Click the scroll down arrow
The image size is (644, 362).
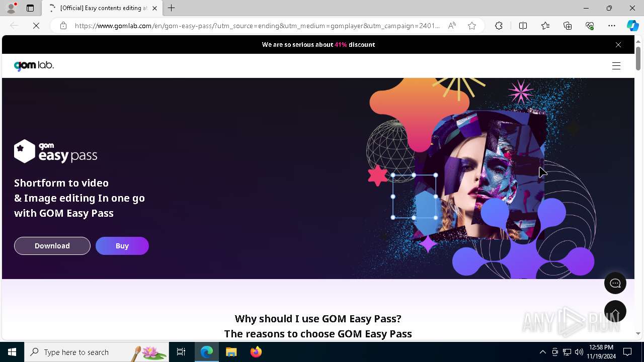(638, 333)
